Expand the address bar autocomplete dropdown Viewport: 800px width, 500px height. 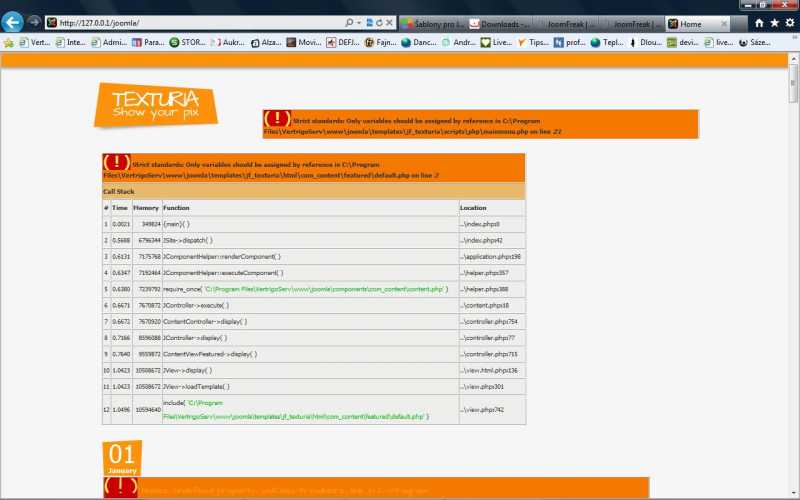[358, 22]
